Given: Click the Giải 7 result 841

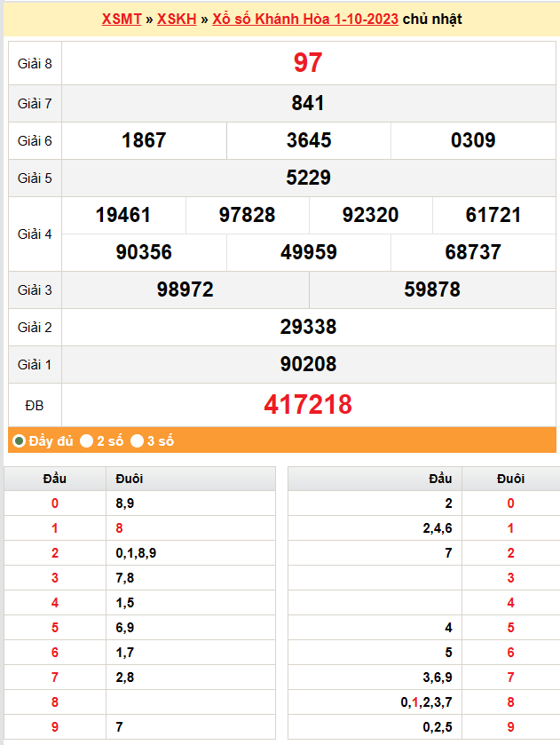Looking at the screenshot, I should [x=308, y=103].
